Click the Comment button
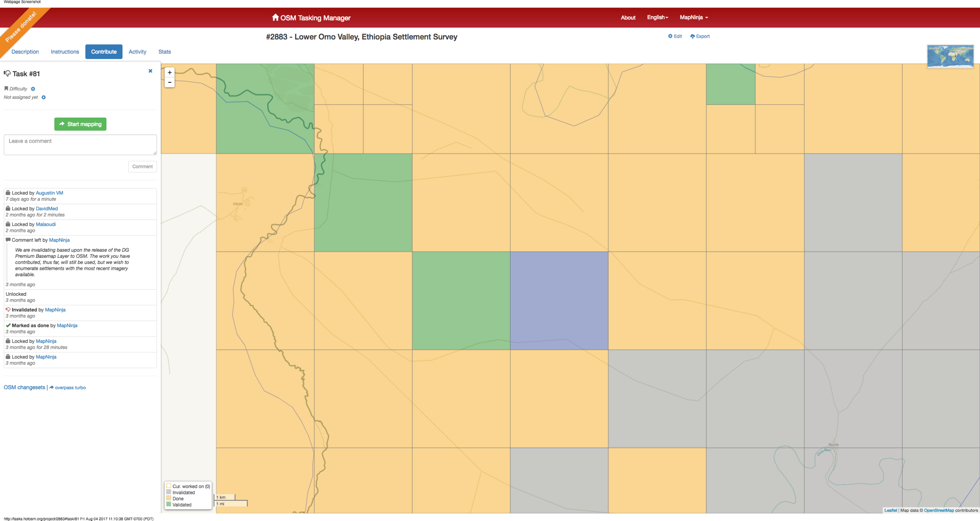 coord(142,167)
